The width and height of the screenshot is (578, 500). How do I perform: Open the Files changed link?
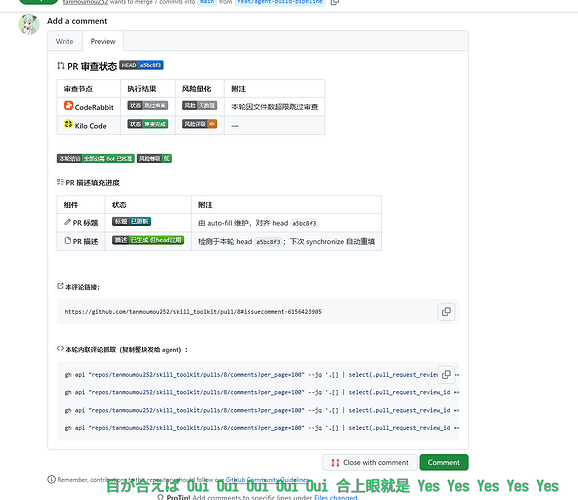coord(336,497)
